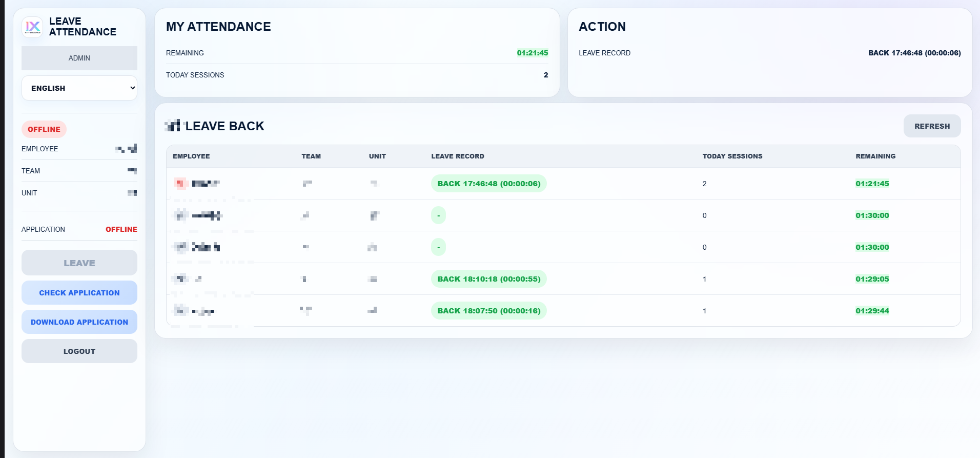Click the red OFFLINE application status text
Screen dimensions: 980x458
pos(121,229)
